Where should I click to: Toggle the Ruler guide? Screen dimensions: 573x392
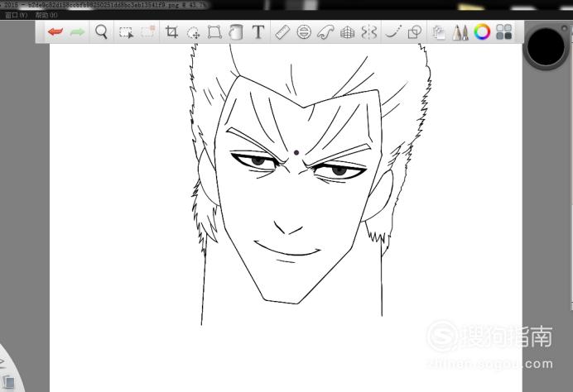pyautogui.click(x=282, y=32)
